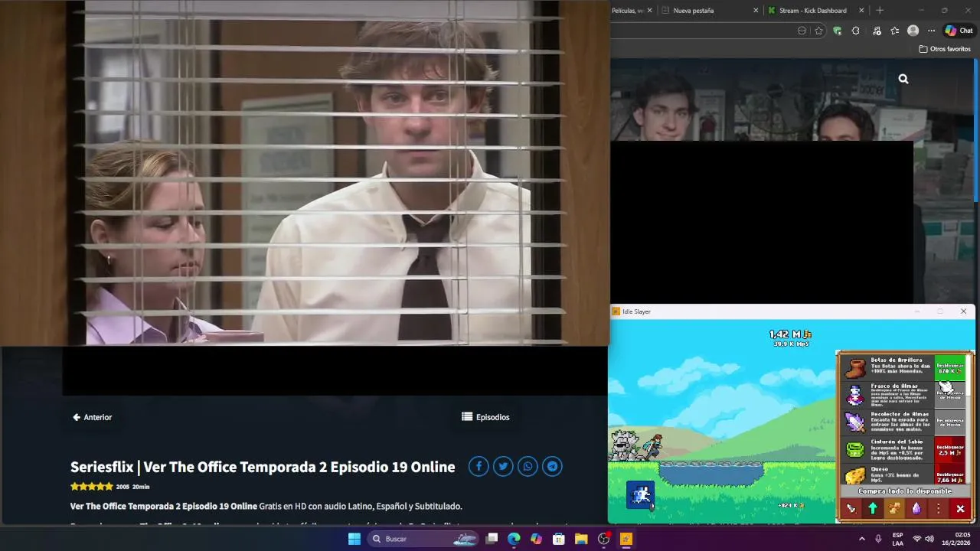Open File Explorer from taskbar
Screen dimensions: 980x551
(x=581, y=539)
